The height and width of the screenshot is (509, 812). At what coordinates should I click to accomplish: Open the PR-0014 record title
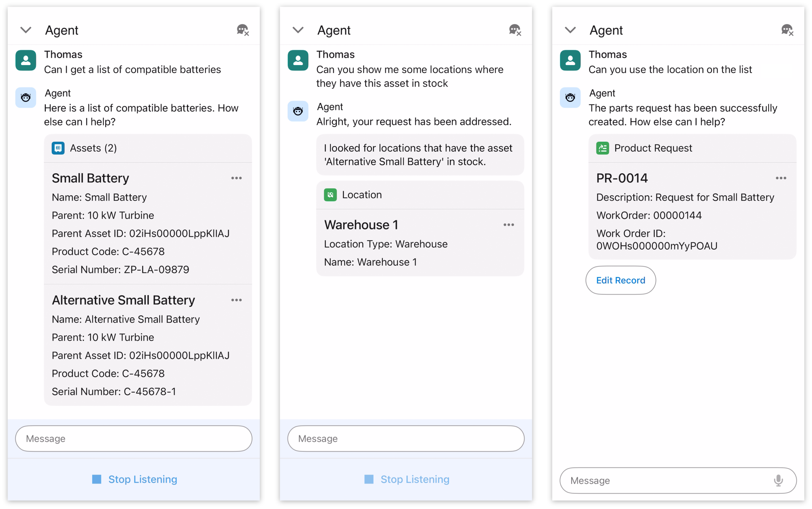622,178
